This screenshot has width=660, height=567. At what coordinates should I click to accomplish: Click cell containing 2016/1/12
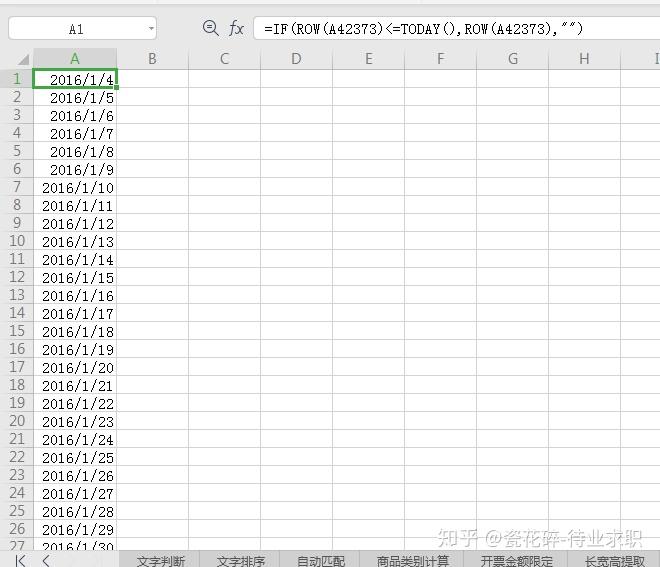pos(75,223)
